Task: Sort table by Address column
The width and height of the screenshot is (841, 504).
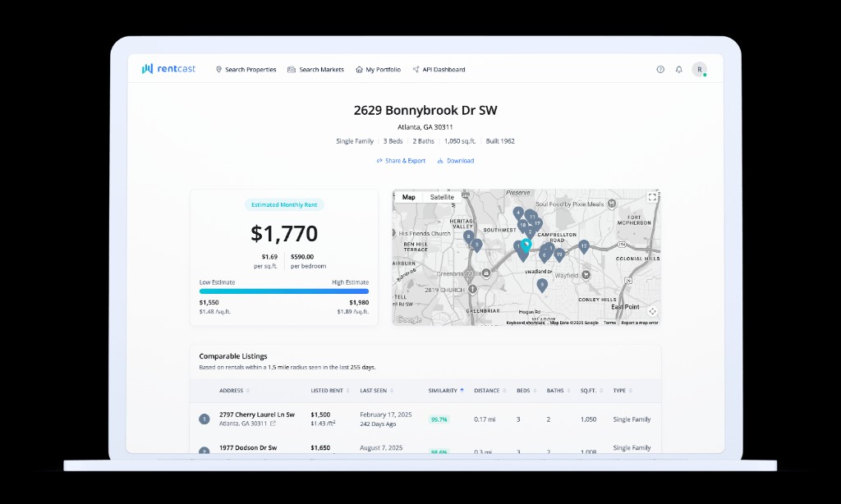Action: pyautogui.click(x=234, y=391)
